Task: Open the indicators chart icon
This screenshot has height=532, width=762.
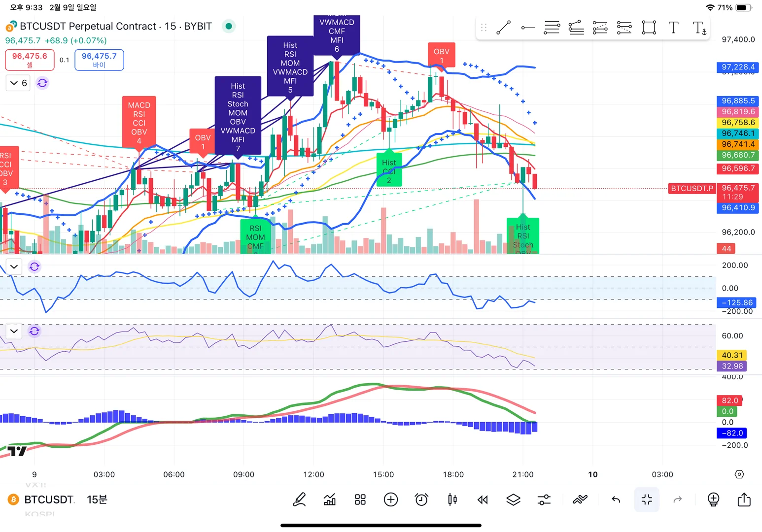Action: pyautogui.click(x=330, y=500)
